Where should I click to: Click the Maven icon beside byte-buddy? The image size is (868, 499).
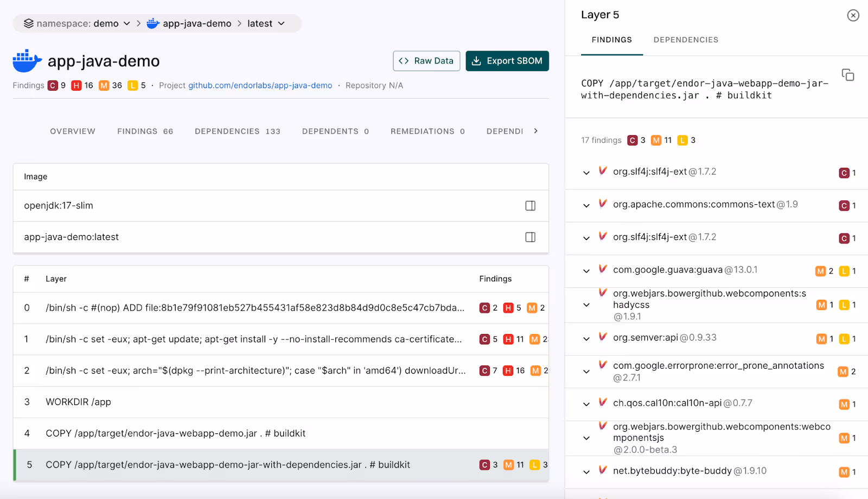[603, 470]
